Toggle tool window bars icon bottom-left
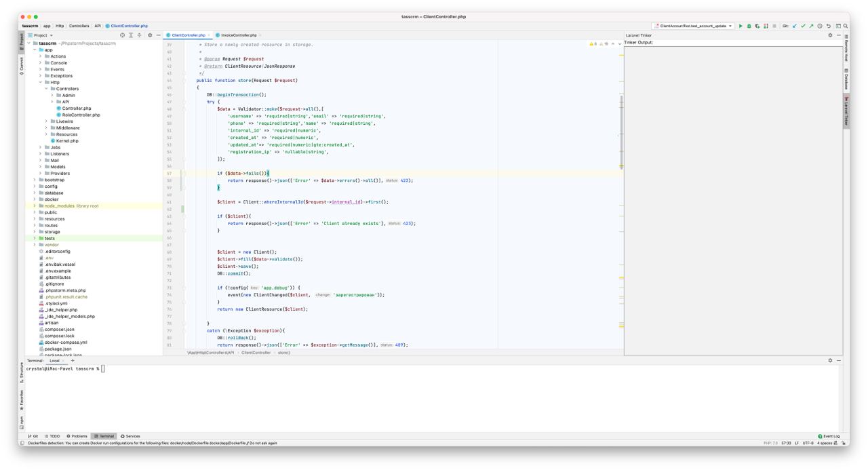Viewport: 868px width, 470px height. 22,443
